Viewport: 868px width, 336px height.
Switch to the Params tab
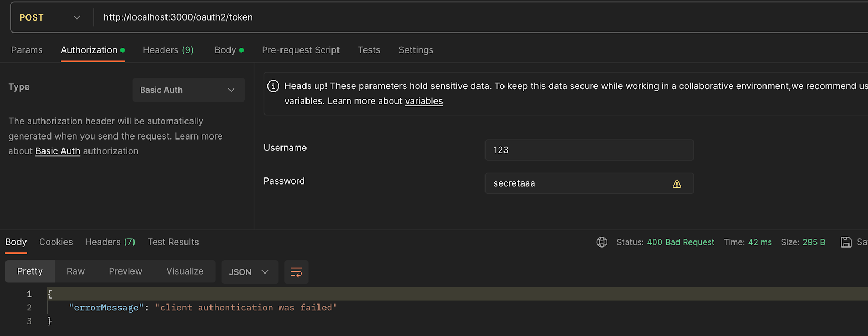point(27,50)
